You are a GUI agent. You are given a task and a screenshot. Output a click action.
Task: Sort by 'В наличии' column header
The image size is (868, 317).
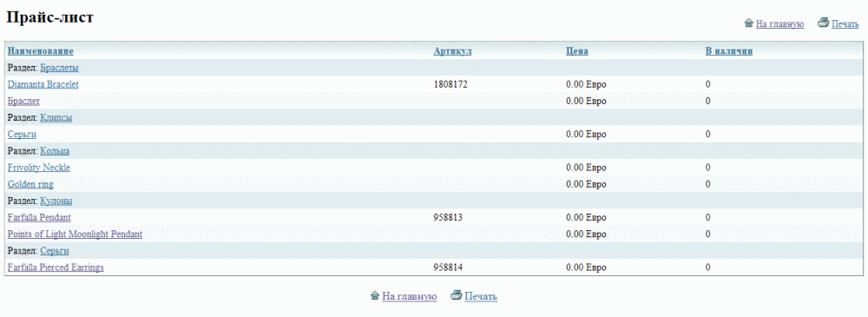click(728, 51)
